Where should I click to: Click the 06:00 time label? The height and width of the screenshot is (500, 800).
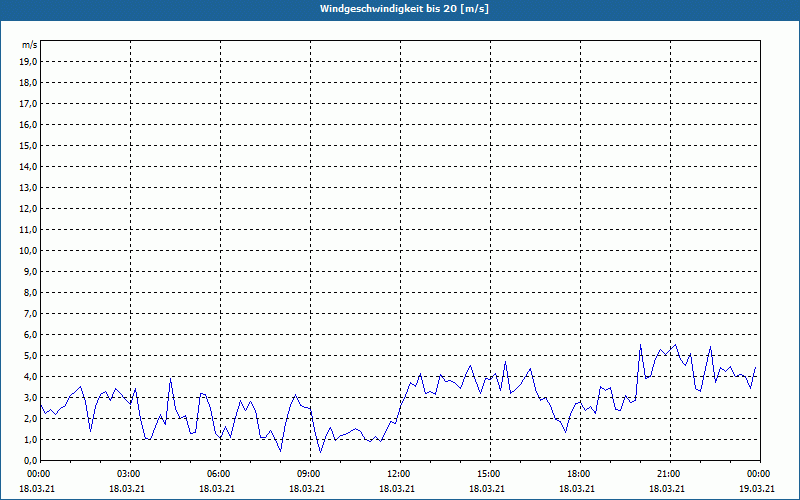point(220,474)
